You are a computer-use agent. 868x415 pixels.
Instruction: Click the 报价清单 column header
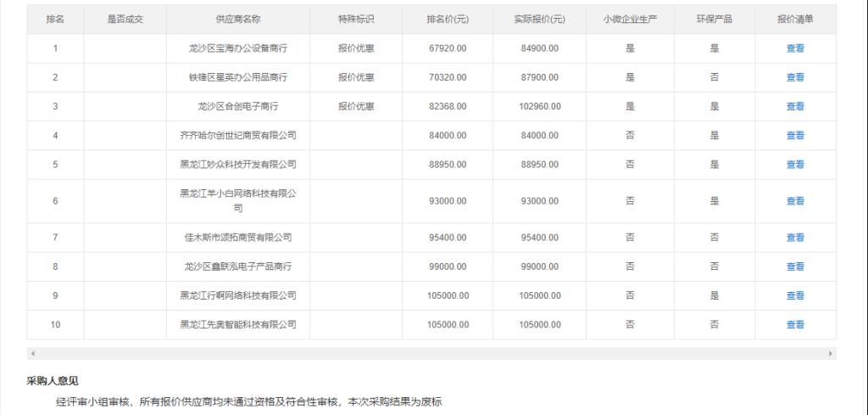click(795, 20)
